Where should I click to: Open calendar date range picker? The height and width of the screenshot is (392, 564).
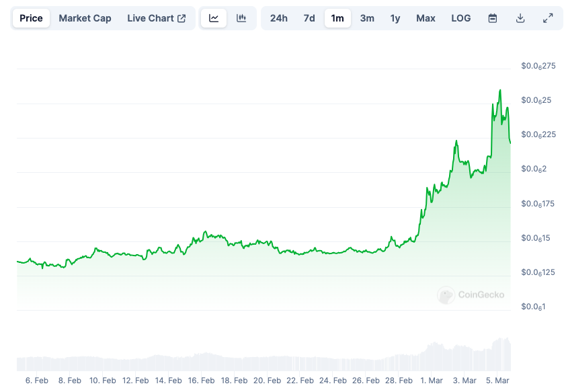pos(493,18)
